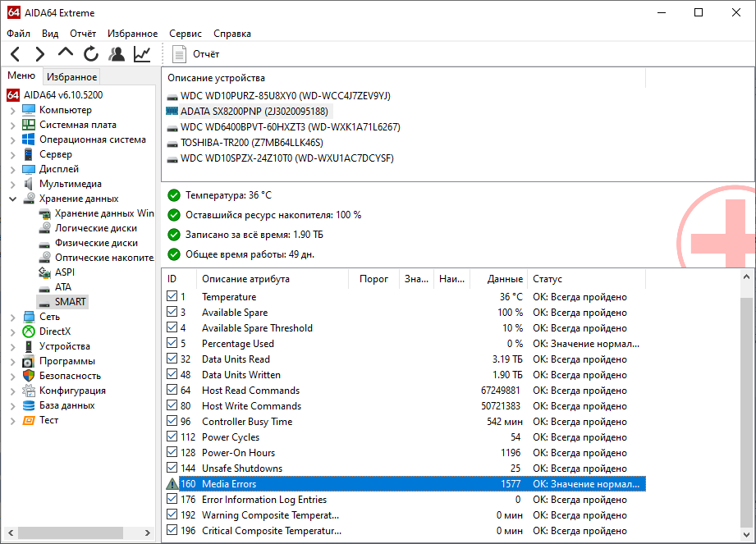Select the Компьютер icon in tree
This screenshot has width=756, height=544.
(29, 110)
